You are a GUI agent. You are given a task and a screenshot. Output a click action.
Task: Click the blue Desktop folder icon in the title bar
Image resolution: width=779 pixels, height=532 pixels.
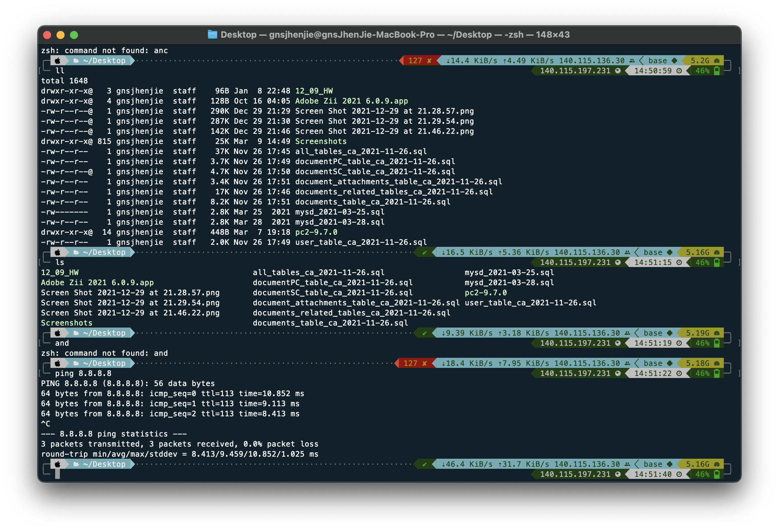click(x=213, y=35)
